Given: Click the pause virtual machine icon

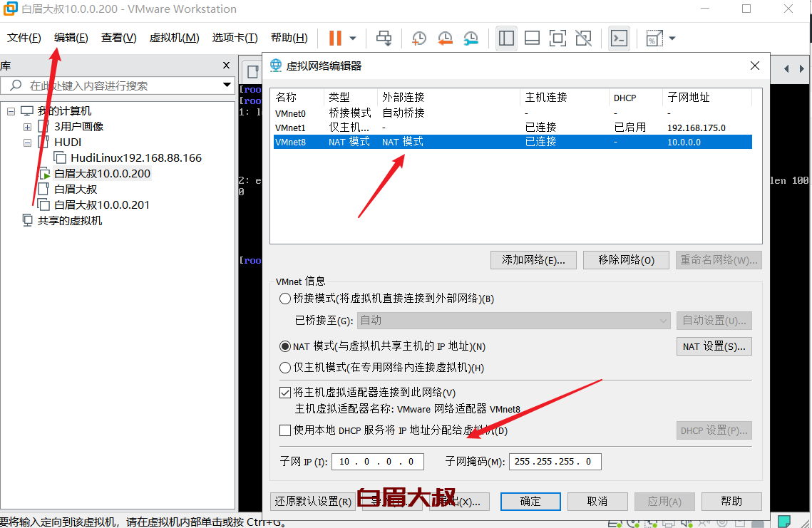Looking at the screenshot, I should [x=336, y=38].
